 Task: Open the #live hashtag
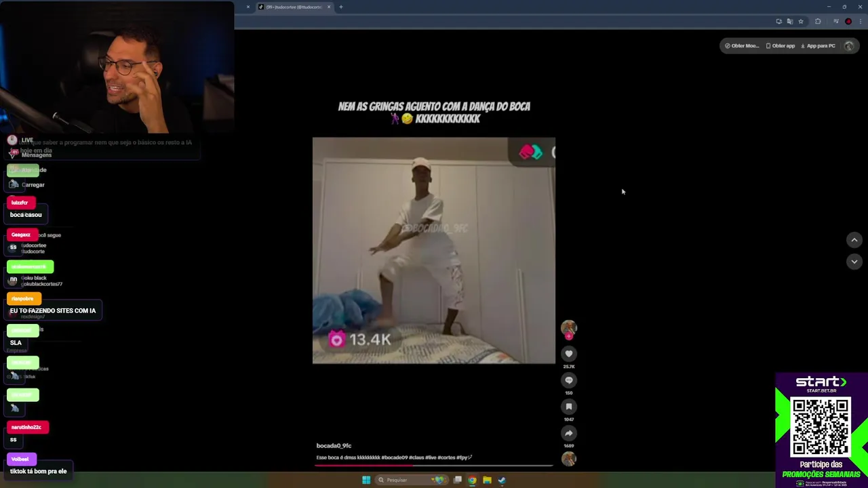point(431,457)
